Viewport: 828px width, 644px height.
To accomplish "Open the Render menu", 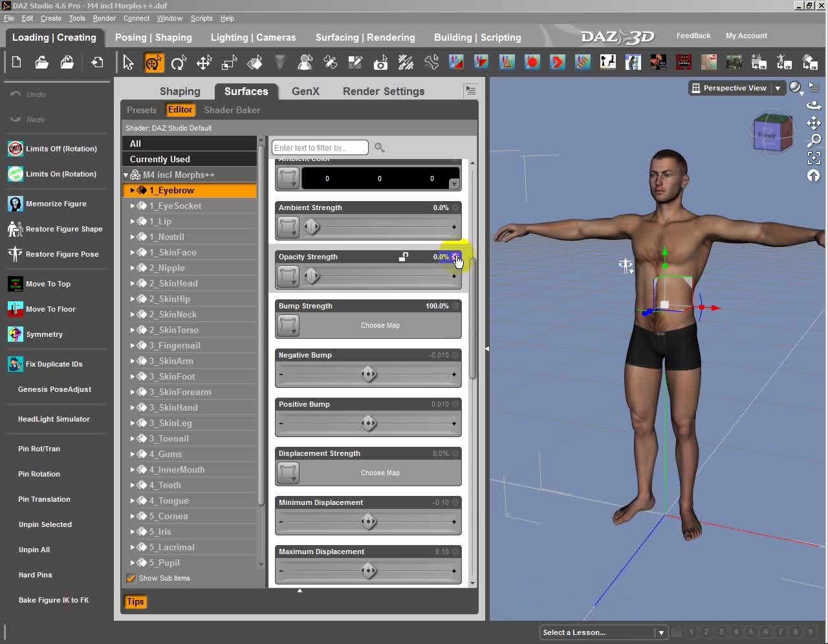I will pos(104,18).
